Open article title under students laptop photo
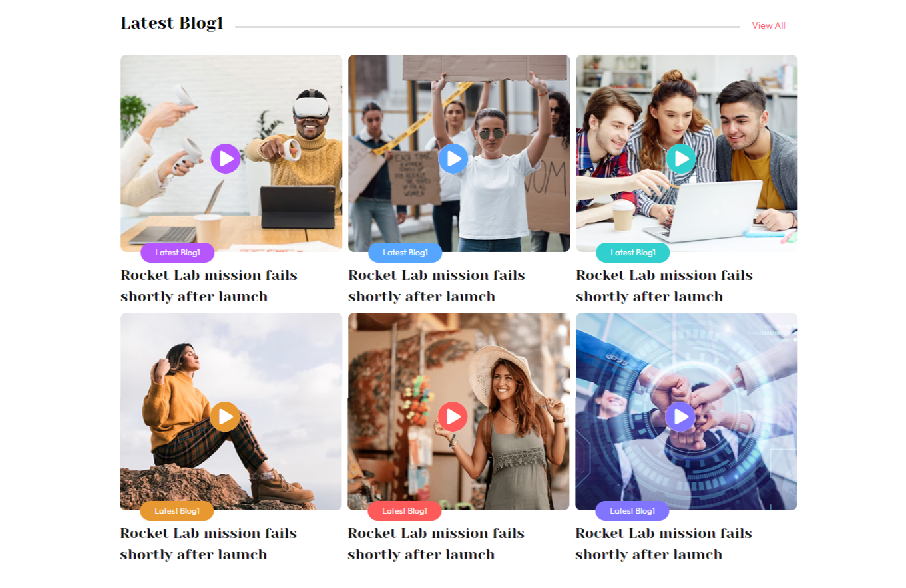906x588 pixels. pos(664,286)
